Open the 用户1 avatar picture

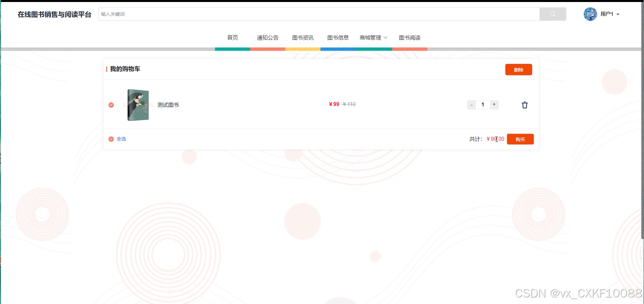[x=590, y=14]
